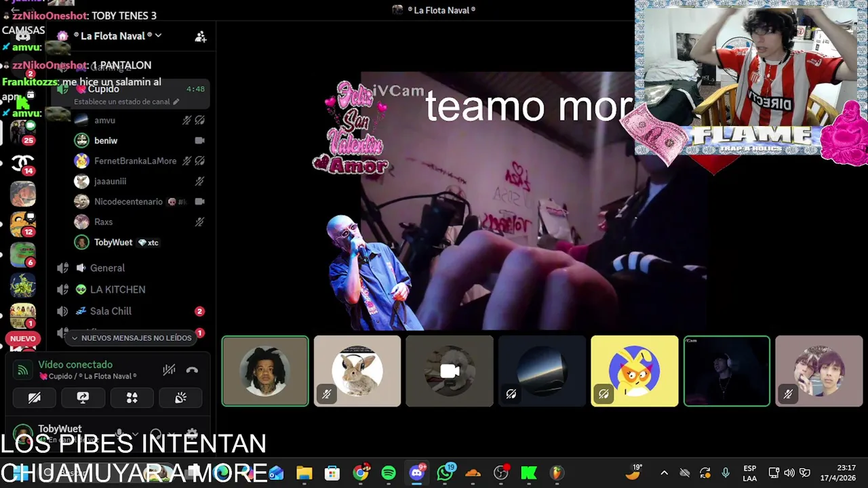Open the Vídeo conectado connection details

pyautogui.click(x=75, y=365)
